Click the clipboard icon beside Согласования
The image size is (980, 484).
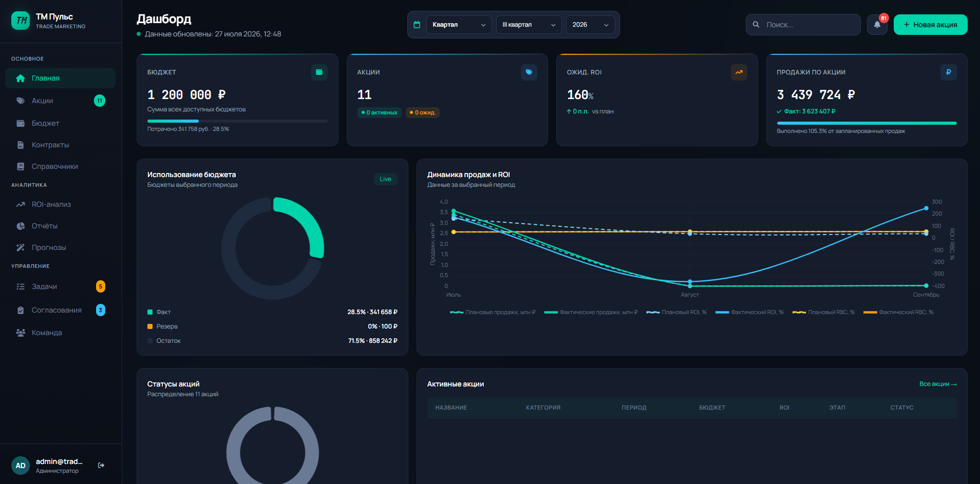21,310
